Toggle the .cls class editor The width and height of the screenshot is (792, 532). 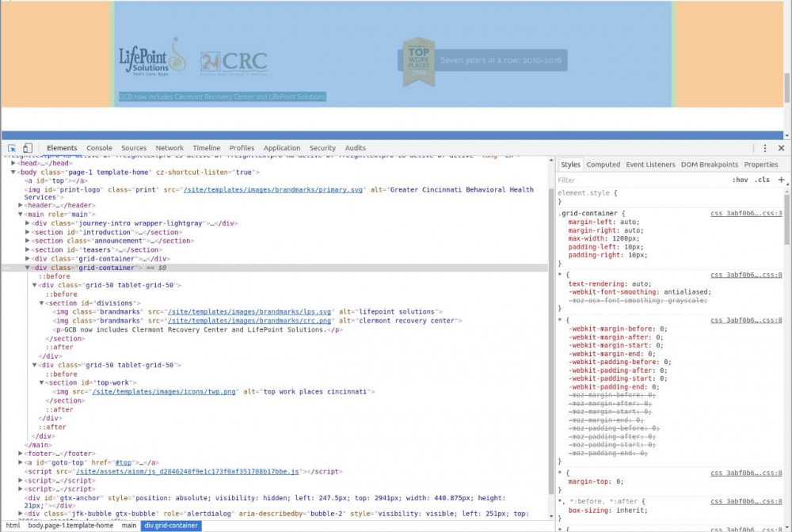pos(762,180)
